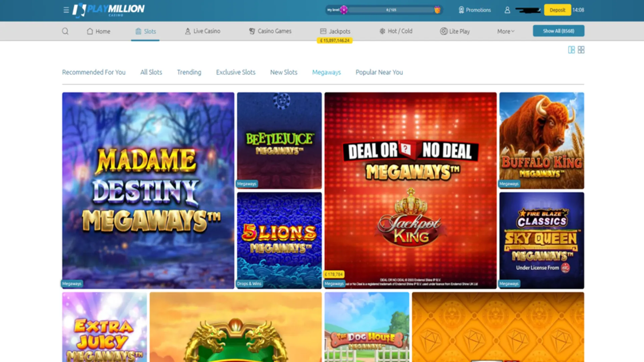Click the redacted username in header
The width and height of the screenshot is (644, 362).
pos(528,10)
